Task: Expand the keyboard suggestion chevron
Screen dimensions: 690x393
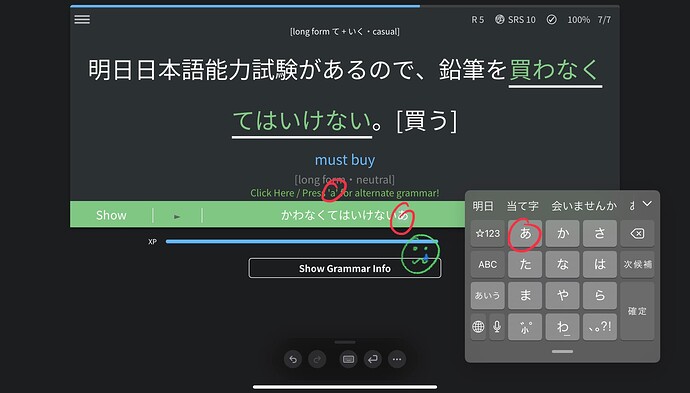Action: [x=647, y=204]
